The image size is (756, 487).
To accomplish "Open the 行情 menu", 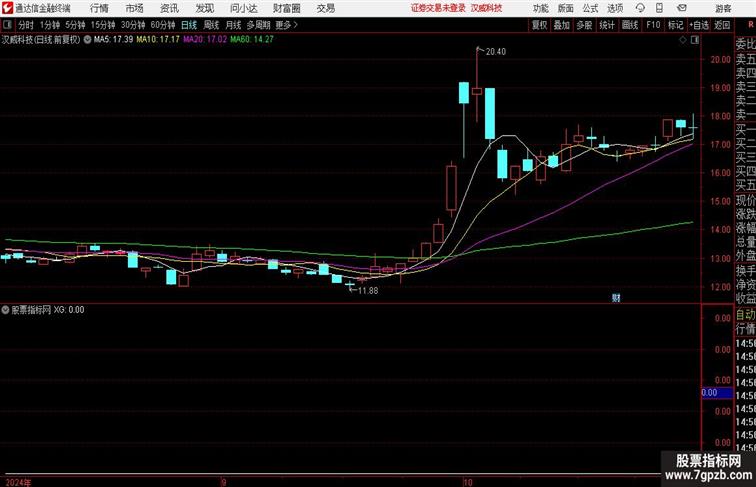I will tap(99, 8).
